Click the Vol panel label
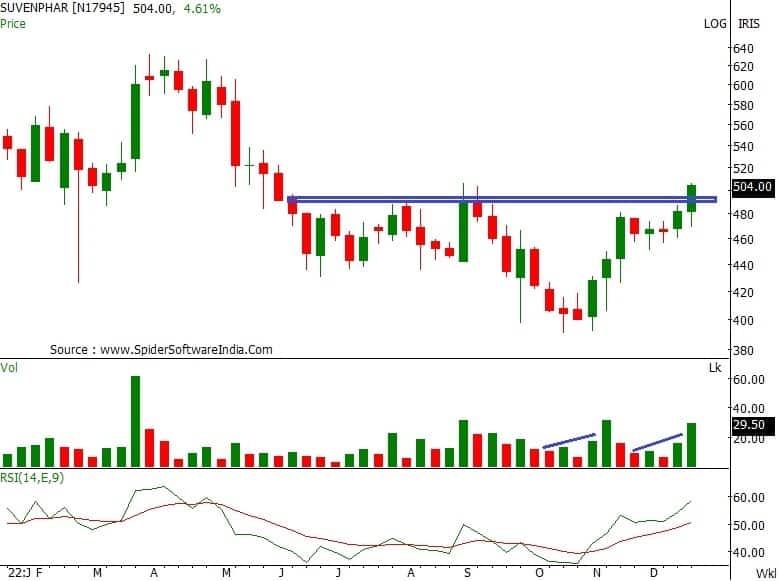The image size is (779, 581). click(8, 368)
